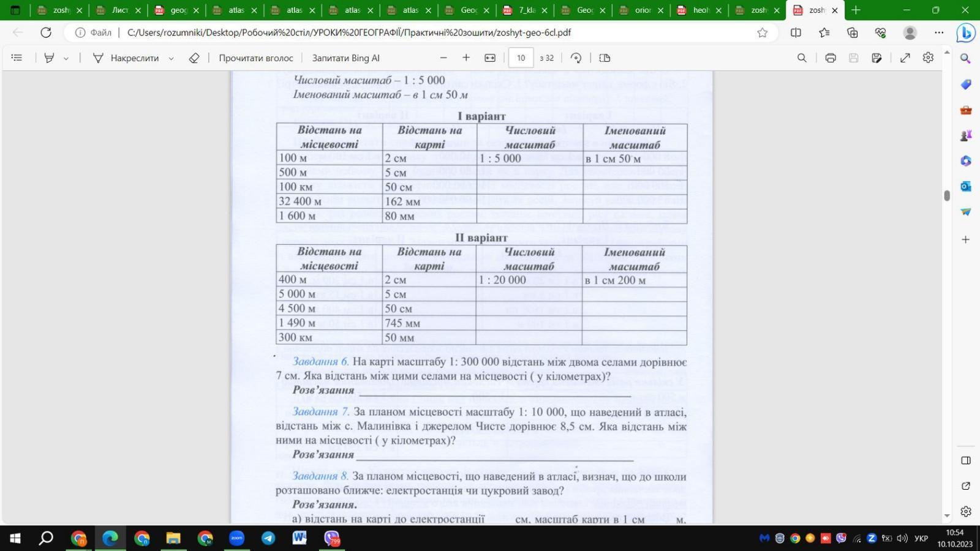Expand the Накреслити pen options dropdown
The height and width of the screenshot is (551, 980).
[x=171, y=58]
